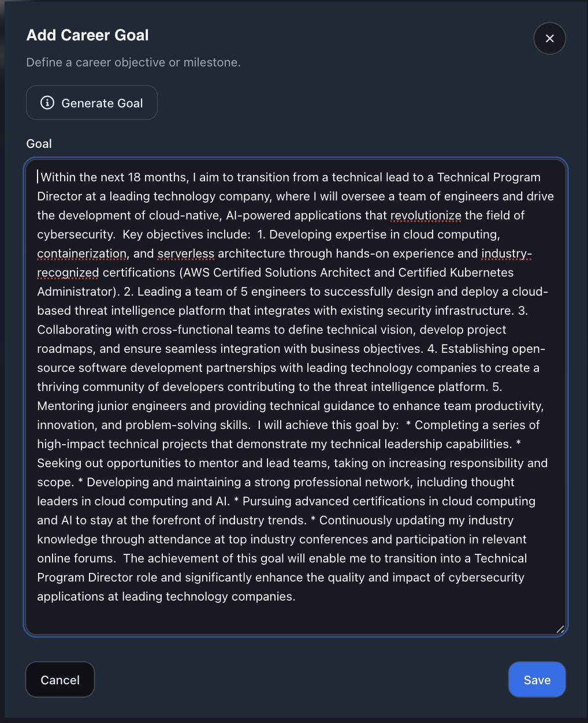Place cursor on underlined word 'revolutionize'
The width and height of the screenshot is (588, 723).
[426, 215]
